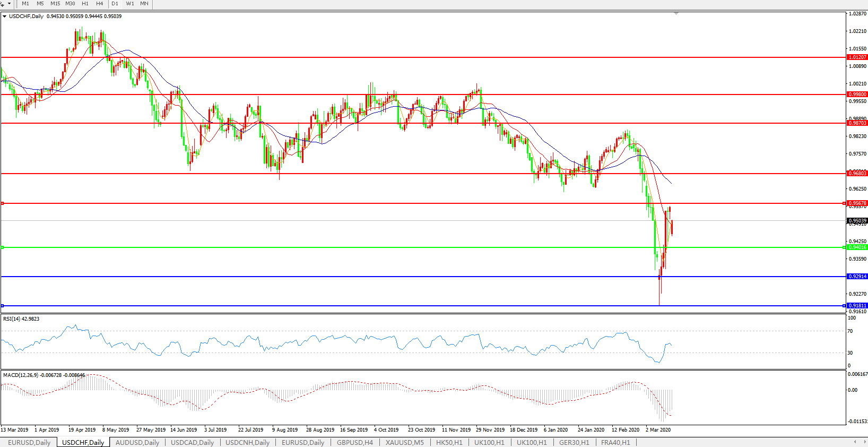
Task: Go to USDCNH,Daily chart tab
Action: tap(247, 442)
